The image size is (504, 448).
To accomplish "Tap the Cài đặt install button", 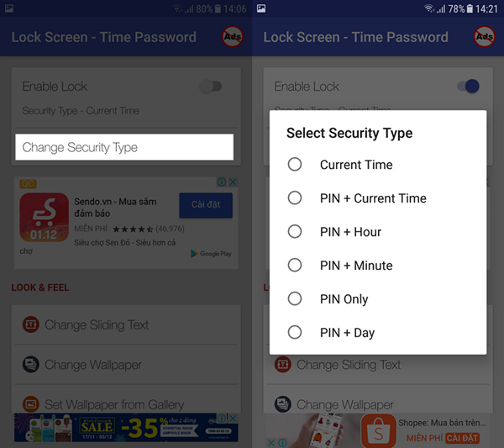I will tap(206, 205).
